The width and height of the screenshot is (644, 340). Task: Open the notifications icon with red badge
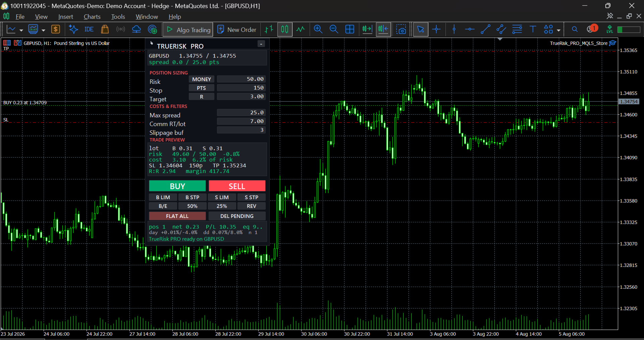click(x=592, y=29)
